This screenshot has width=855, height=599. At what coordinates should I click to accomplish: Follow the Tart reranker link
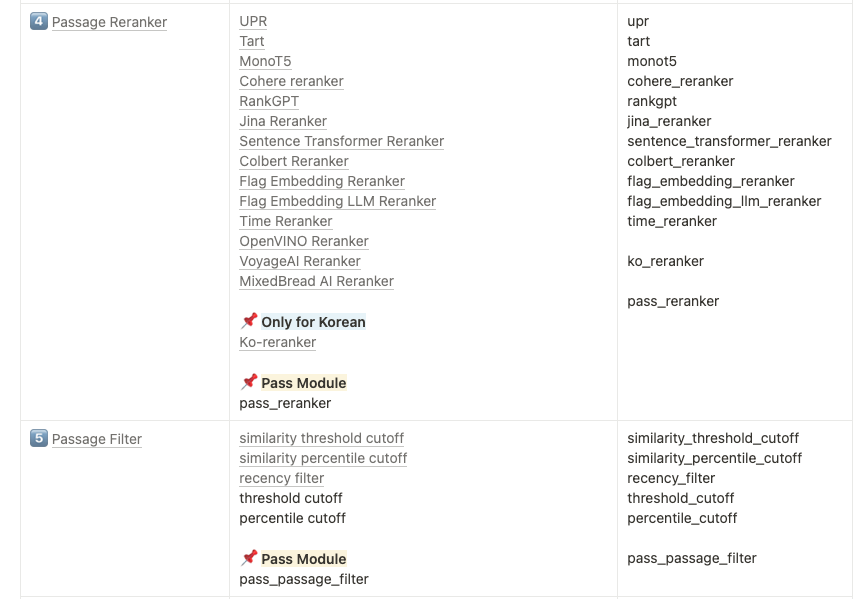pyautogui.click(x=251, y=41)
